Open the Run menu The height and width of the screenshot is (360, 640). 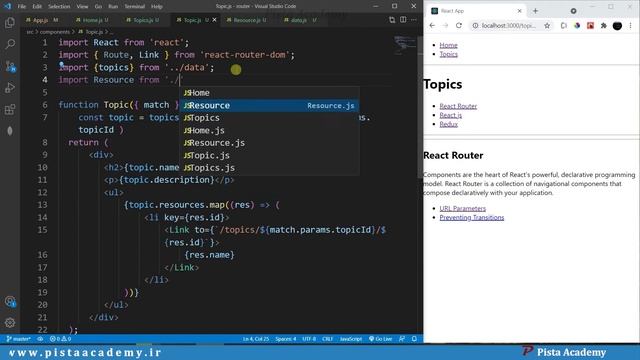[x=113, y=7]
